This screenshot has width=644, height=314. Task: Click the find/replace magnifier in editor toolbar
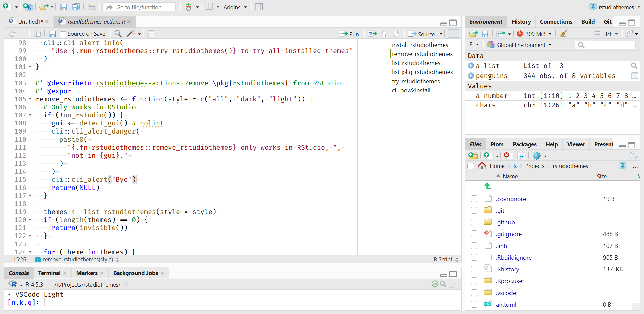[118, 33]
